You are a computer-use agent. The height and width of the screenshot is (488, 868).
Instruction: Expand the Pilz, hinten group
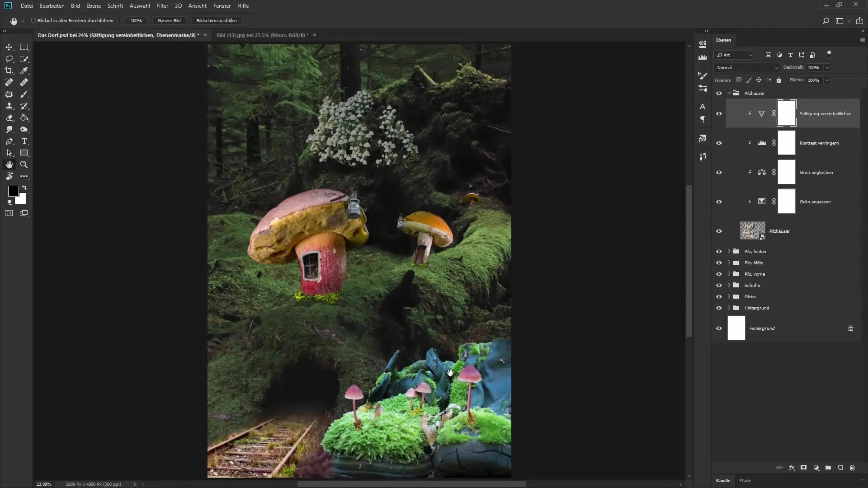click(729, 251)
